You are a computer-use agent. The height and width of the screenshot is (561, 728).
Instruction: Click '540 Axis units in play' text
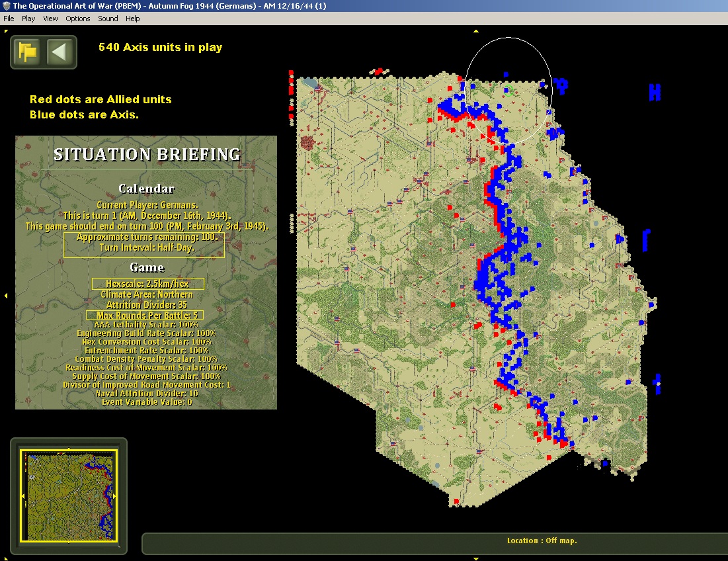160,48
